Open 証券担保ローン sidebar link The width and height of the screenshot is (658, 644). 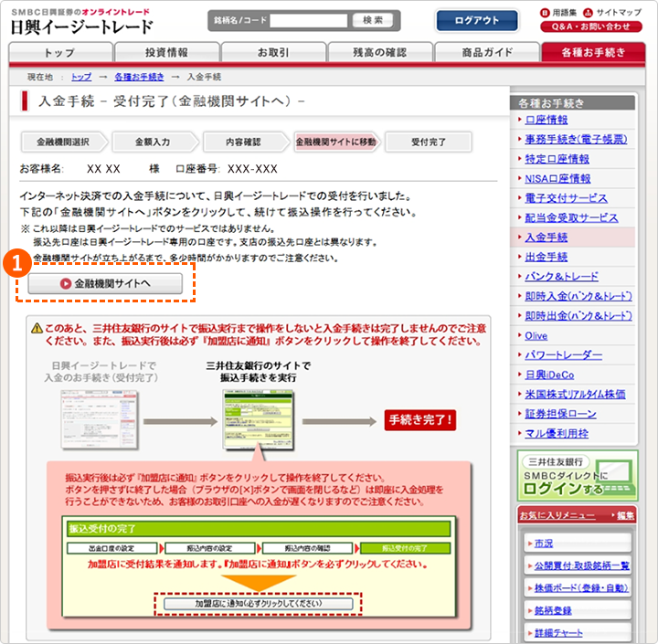pos(560,414)
